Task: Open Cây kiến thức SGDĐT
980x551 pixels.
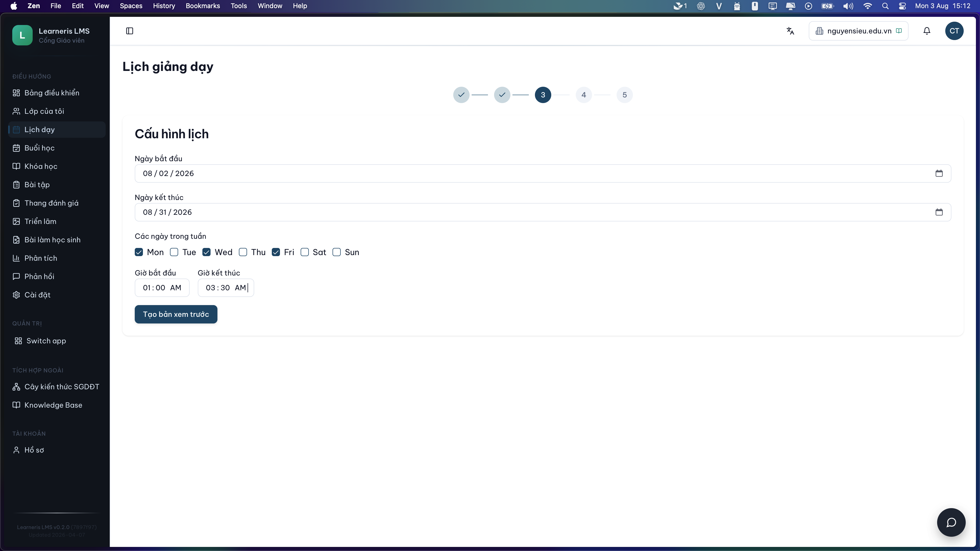Action: tap(57, 387)
